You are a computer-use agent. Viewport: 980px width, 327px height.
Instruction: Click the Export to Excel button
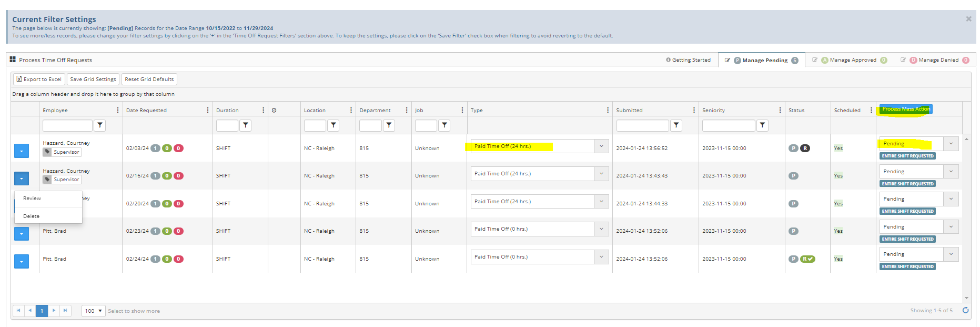39,80
